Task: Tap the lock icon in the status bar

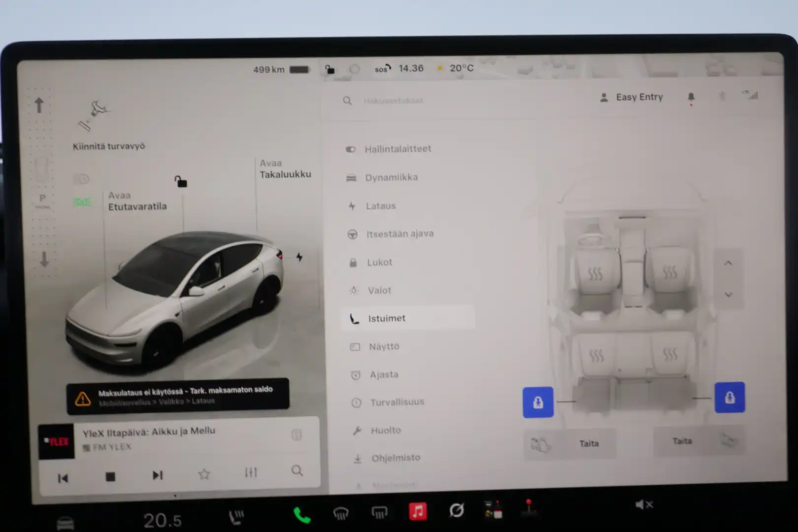Action: point(330,69)
